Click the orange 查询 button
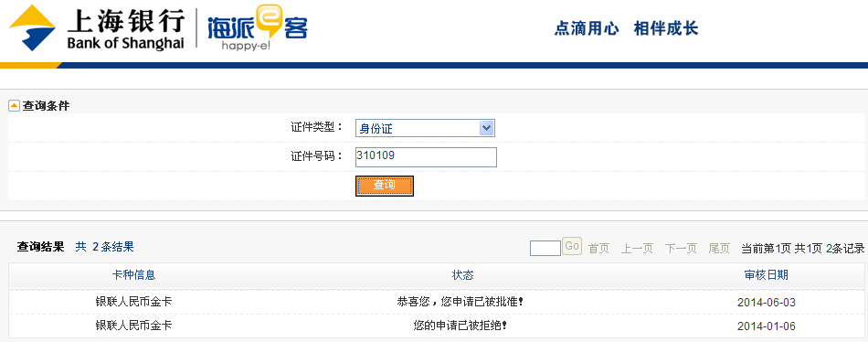 click(x=384, y=186)
